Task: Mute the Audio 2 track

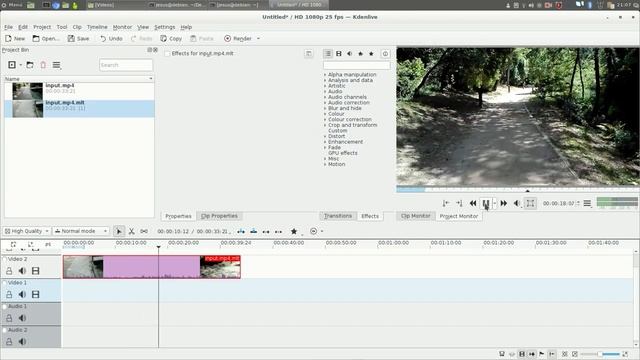Action: (x=22, y=342)
